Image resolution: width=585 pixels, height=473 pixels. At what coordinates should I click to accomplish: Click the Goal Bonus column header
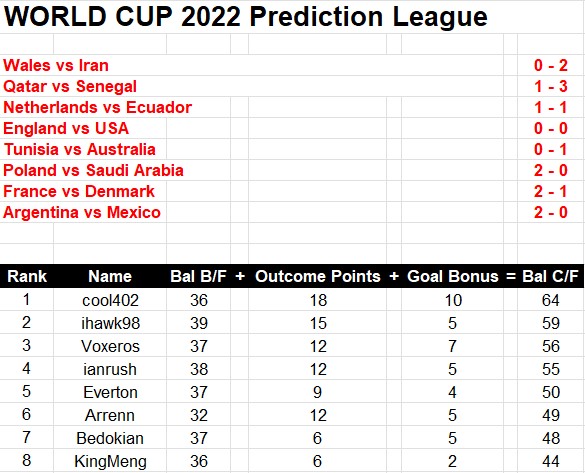tap(453, 276)
